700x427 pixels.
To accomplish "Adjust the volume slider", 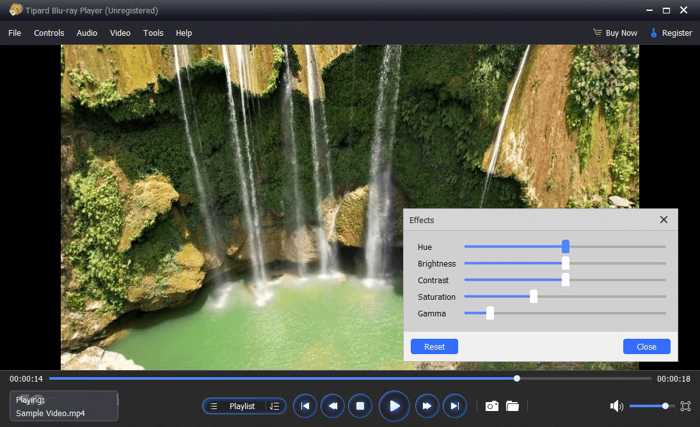I will [x=650, y=406].
